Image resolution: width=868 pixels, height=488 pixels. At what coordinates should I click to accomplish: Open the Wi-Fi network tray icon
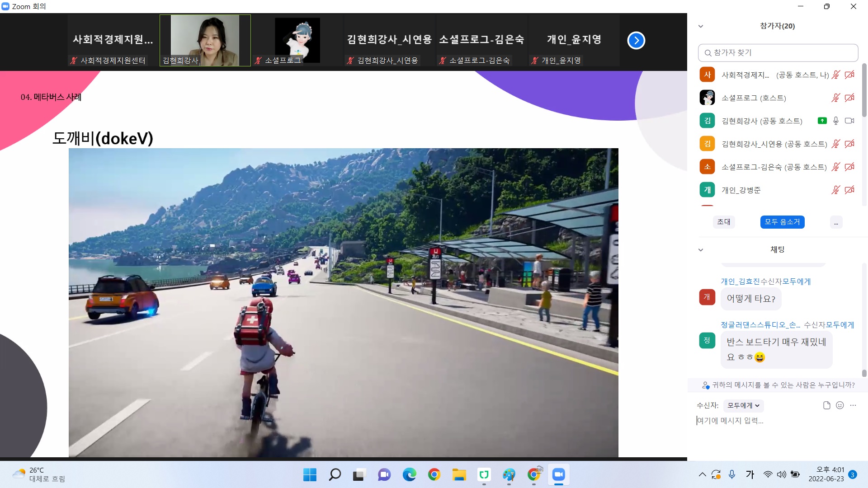(768, 475)
